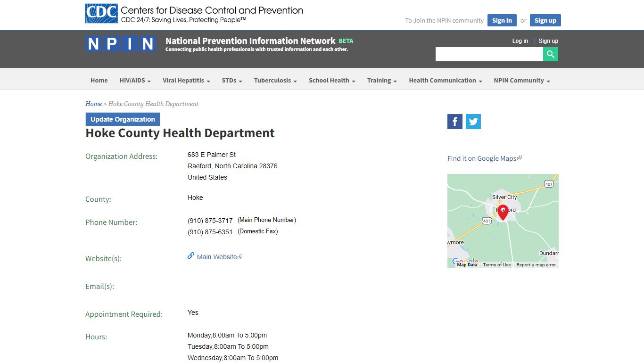Viewport: 644px width, 362px height.
Task: Open the Main Website link
Action: (x=217, y=257)
